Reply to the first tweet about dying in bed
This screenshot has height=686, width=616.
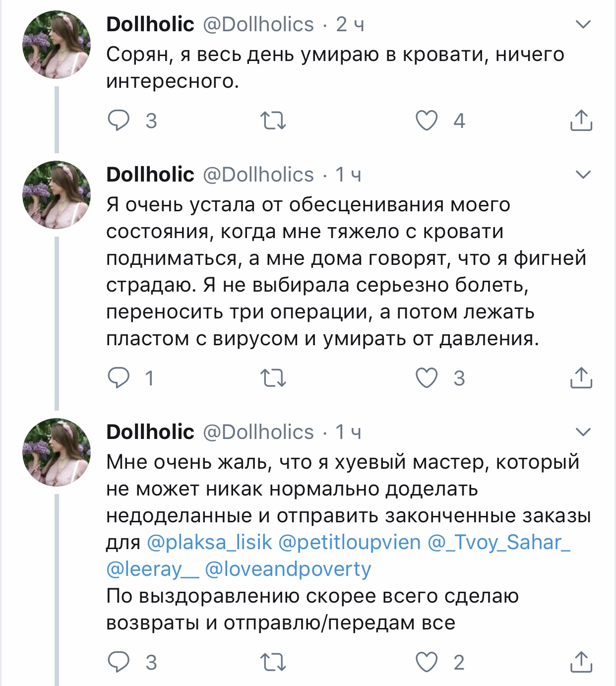point(119,121)
